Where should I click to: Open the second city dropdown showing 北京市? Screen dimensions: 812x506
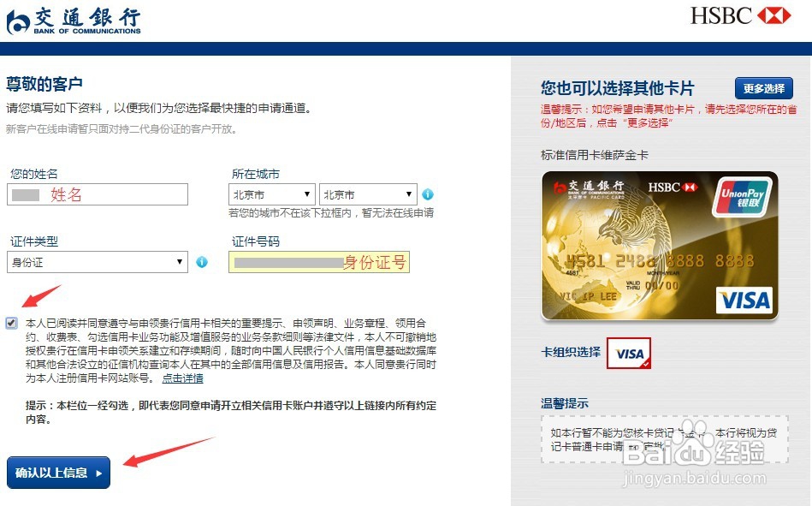pyautogui.click(x=368, y=194)
